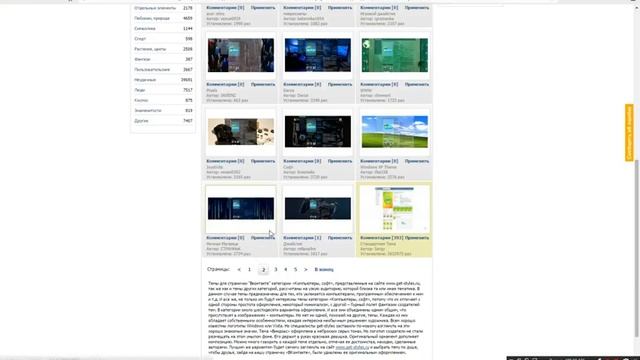
Task: Open the standard theme thumbnail with yellow highlight
Action: pos(394,209)
